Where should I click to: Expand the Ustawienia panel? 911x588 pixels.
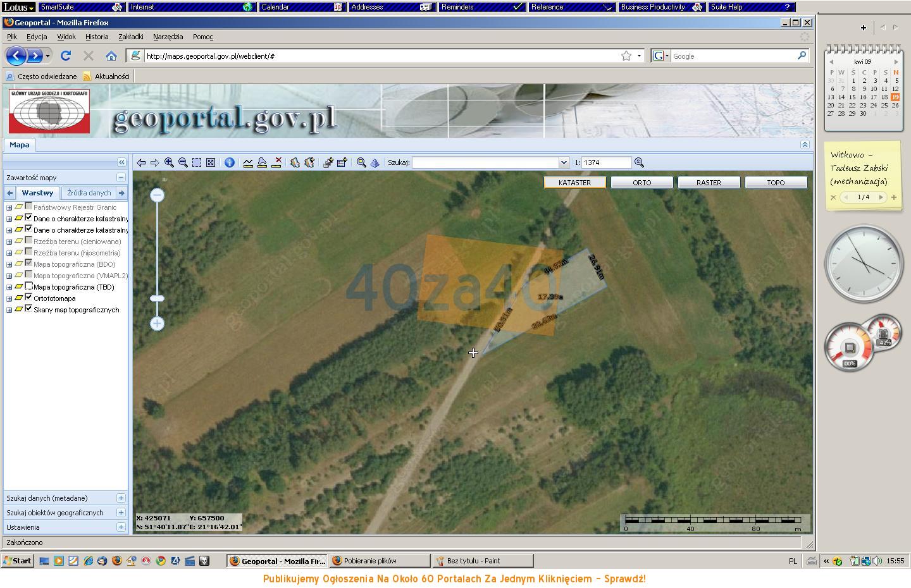[121, 527]
